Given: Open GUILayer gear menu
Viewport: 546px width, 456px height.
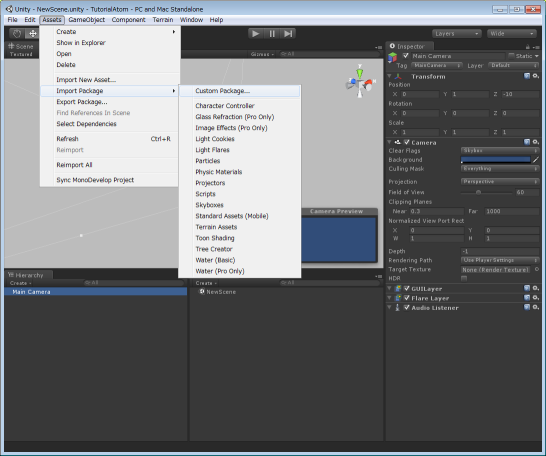Looking at the screenshot, I should point(536,288).
